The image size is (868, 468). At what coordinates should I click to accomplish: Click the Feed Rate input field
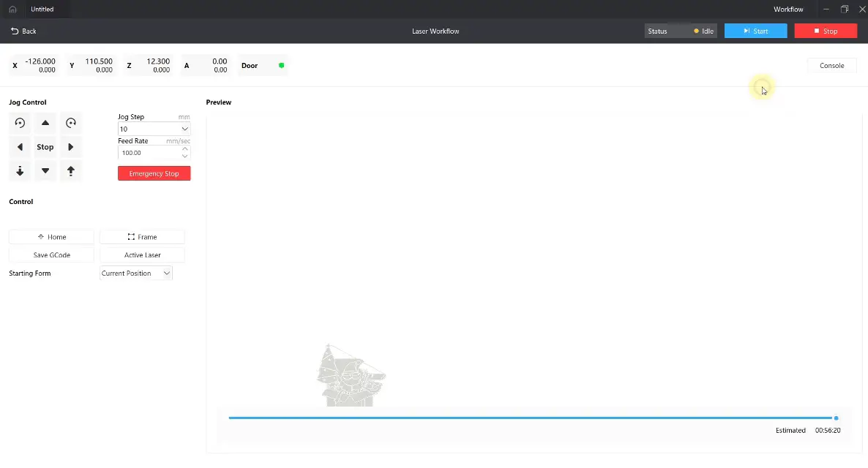pos(148,153)
